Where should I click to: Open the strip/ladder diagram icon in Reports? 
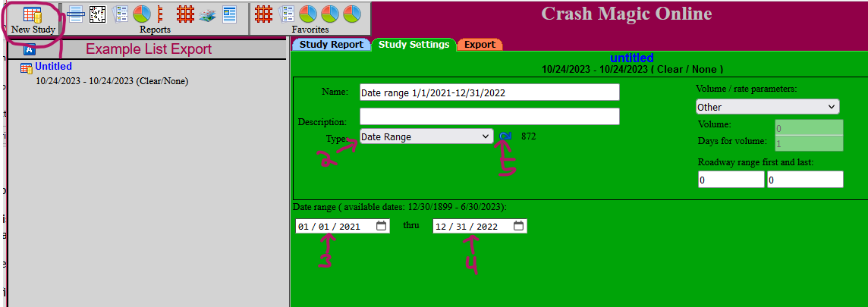click(160, 14)
